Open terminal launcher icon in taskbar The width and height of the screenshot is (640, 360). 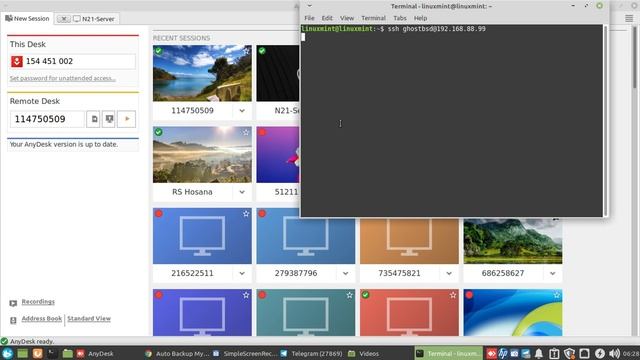[52, 353]
